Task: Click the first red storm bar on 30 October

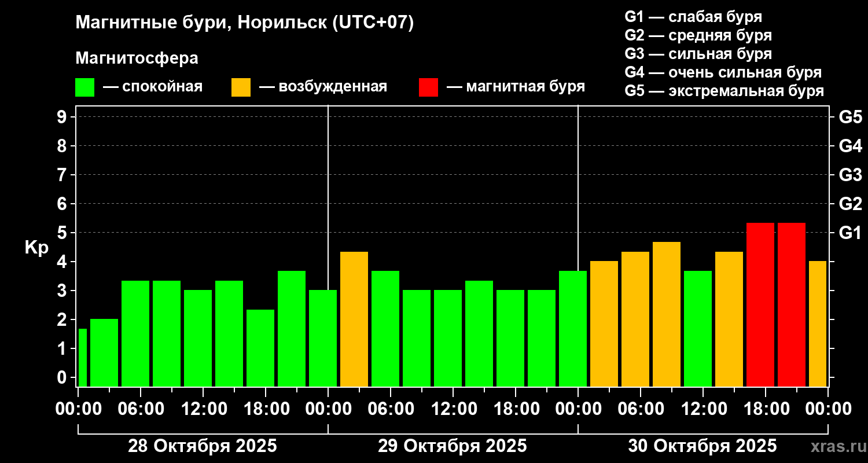Action: [x=760, y=304]
